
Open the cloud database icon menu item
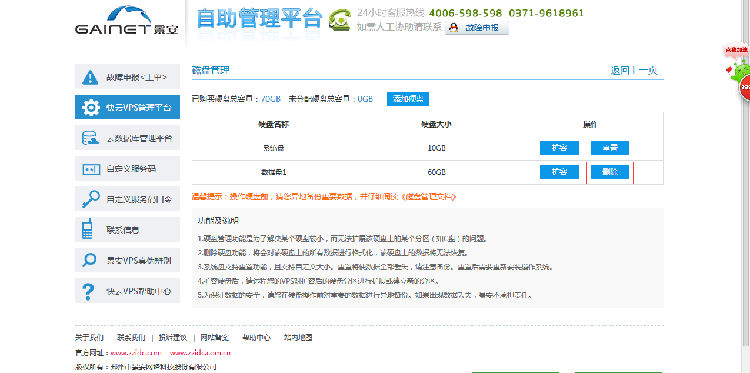pyautogui.click(x=90, y=138)
